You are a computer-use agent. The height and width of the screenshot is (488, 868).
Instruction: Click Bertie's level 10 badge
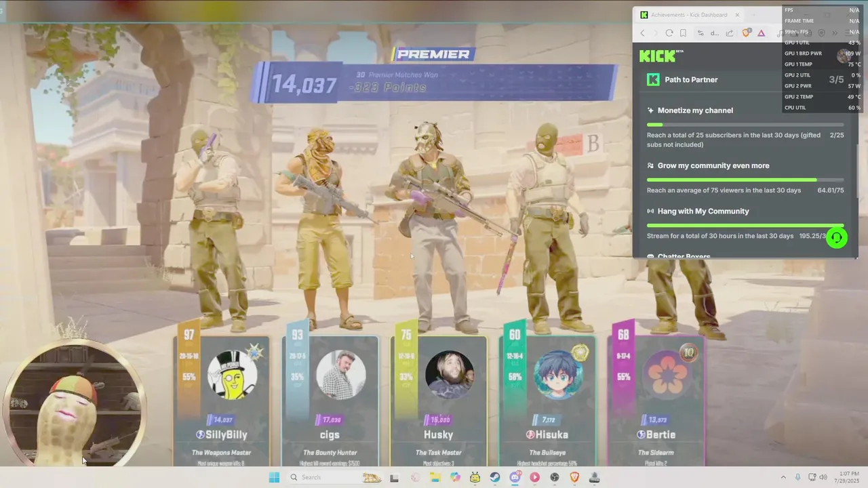point(688,352)
